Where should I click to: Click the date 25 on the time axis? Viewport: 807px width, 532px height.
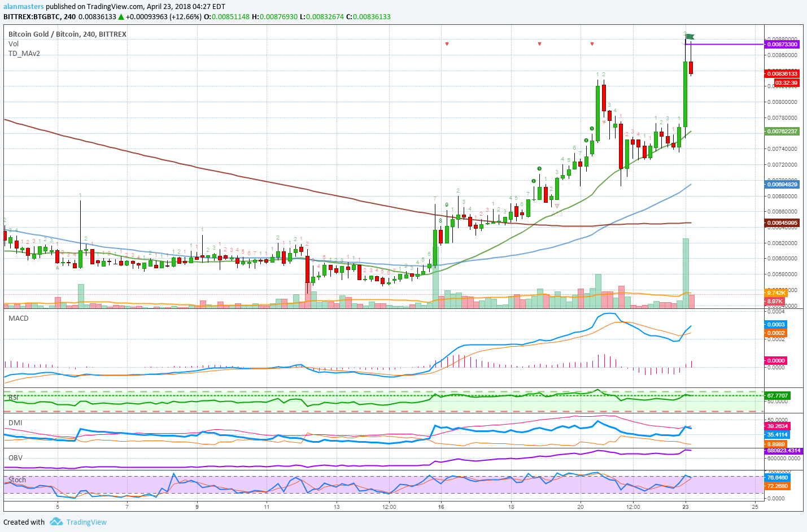[x=755, y=507]
